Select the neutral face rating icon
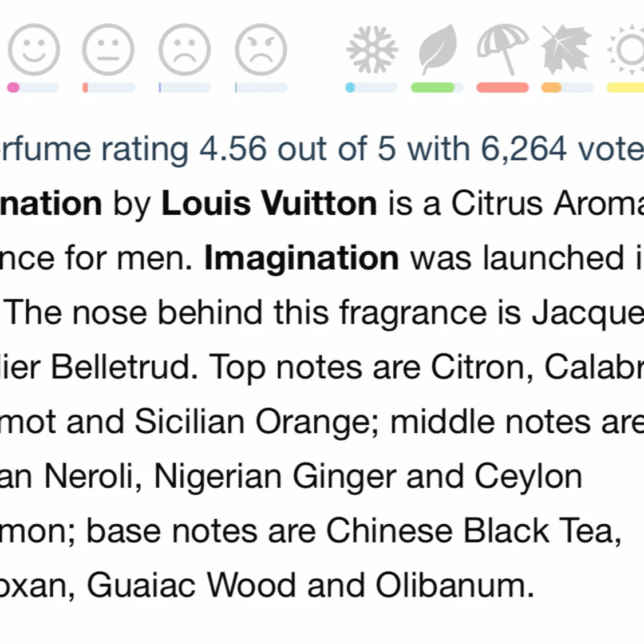644x644 pixels. tap(108, 50)
